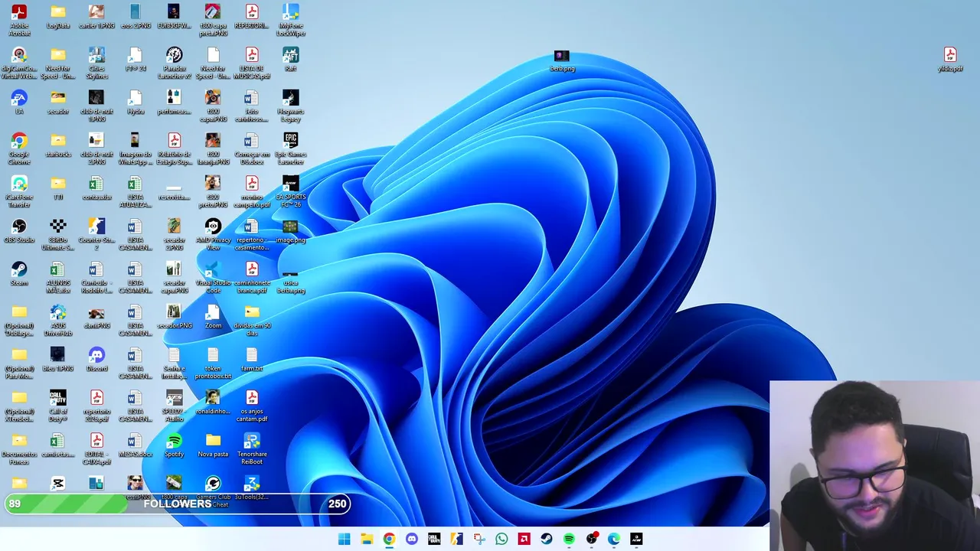Select the caminhonete branca.pdf file

[252, 277]
